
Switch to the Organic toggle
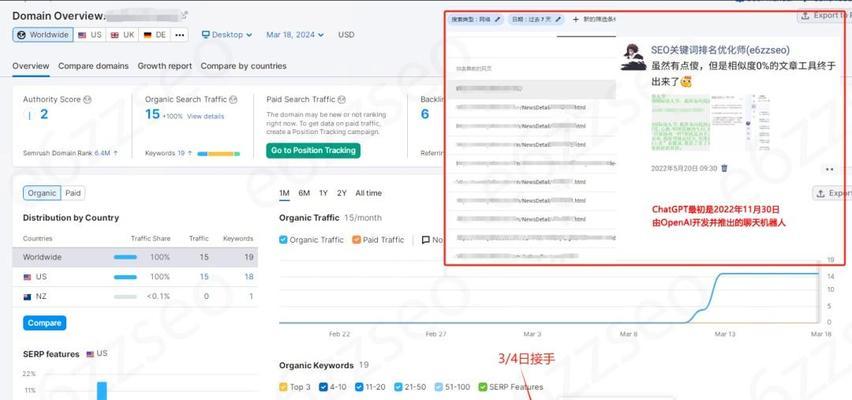coord(42,193)
